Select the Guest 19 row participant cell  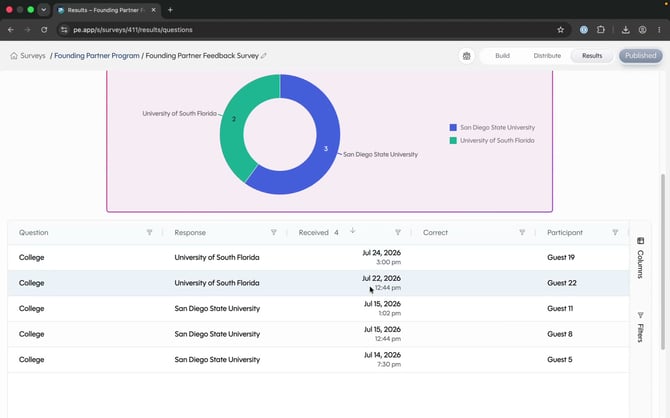point(561,257)
